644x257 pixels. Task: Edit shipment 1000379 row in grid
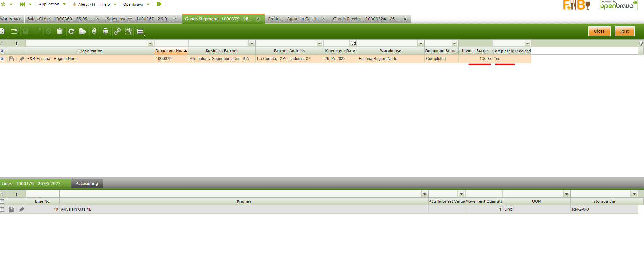point(22,59)
